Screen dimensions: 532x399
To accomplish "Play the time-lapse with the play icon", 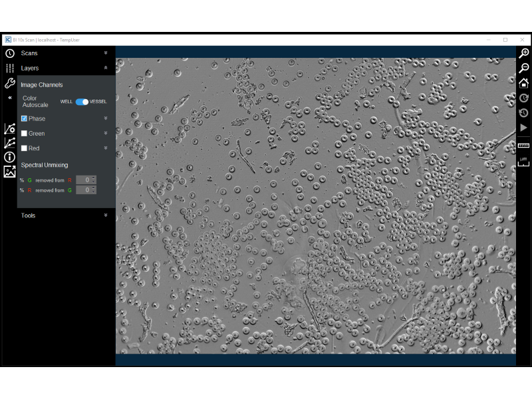I will [524, 128].
